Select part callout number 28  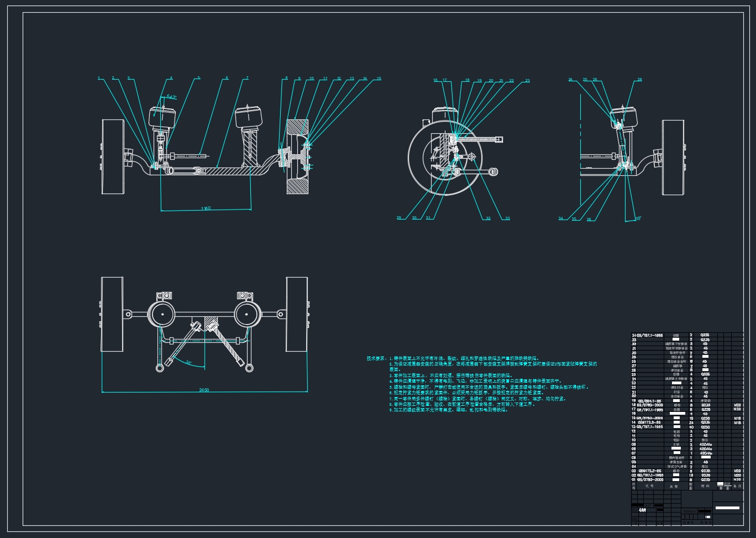coord(639,80)
